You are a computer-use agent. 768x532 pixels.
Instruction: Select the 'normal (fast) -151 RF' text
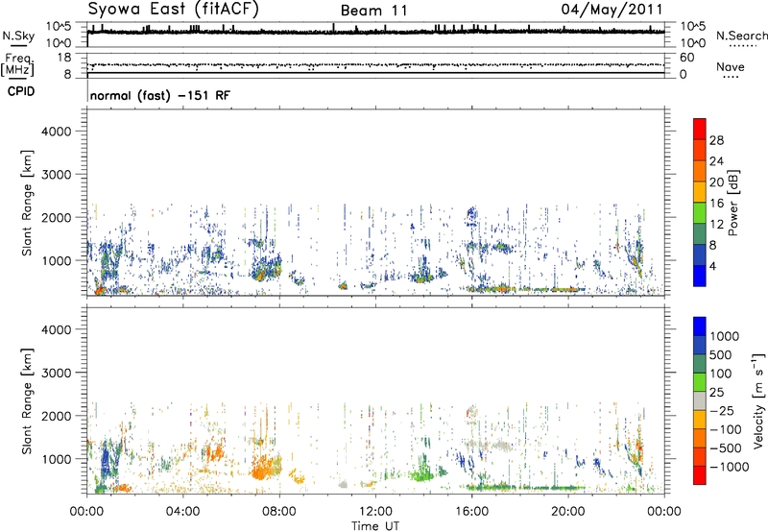[159, 95]
